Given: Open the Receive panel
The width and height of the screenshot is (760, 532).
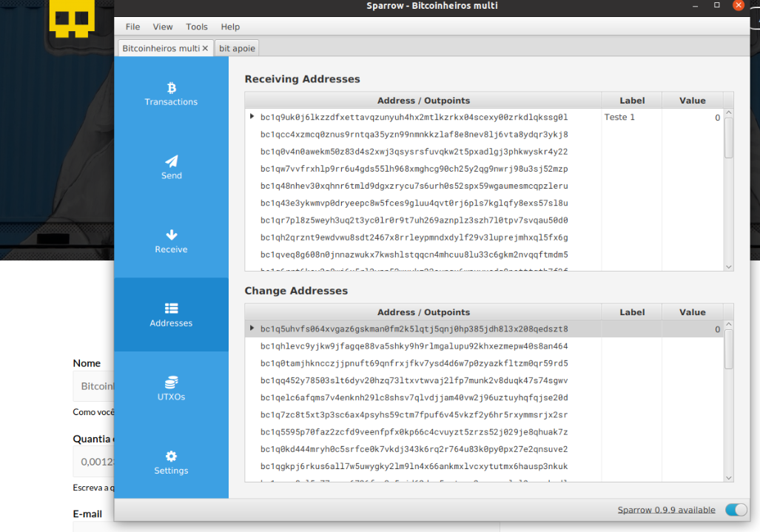Looking at the screenshot, I should click(171, 241).
